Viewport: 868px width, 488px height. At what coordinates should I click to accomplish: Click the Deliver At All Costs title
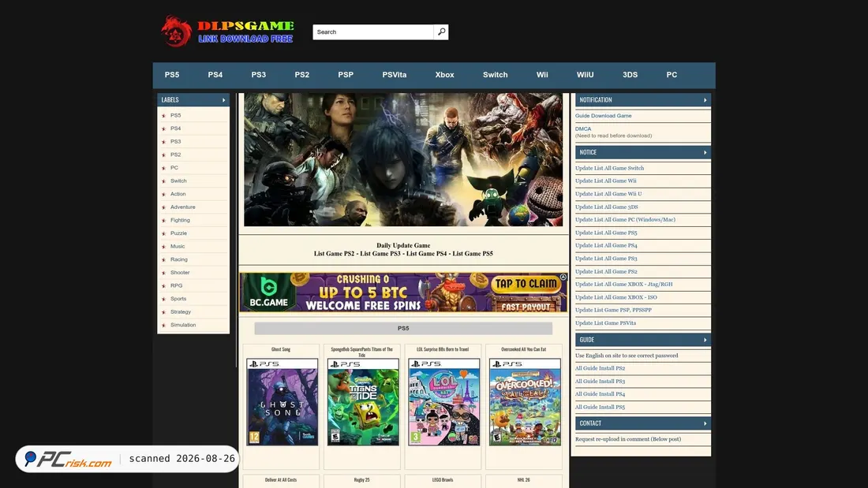281,480
